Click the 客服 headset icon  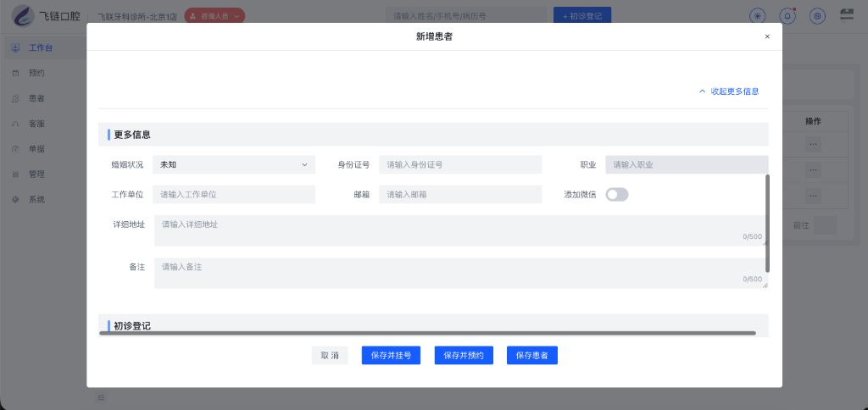(15, 124)
